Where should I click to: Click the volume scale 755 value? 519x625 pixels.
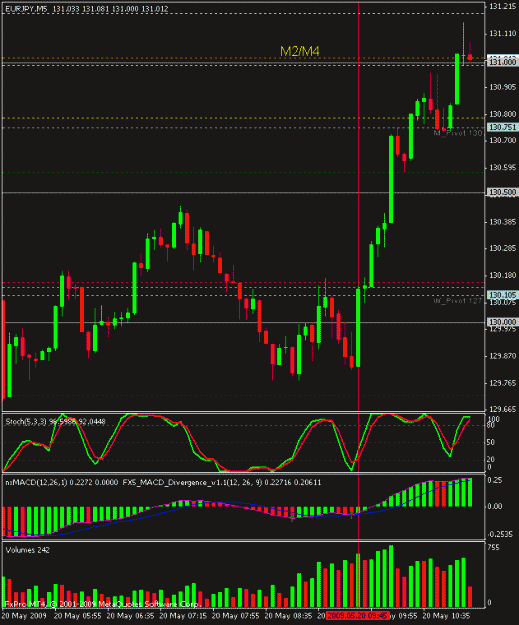(x=493, y=548)
